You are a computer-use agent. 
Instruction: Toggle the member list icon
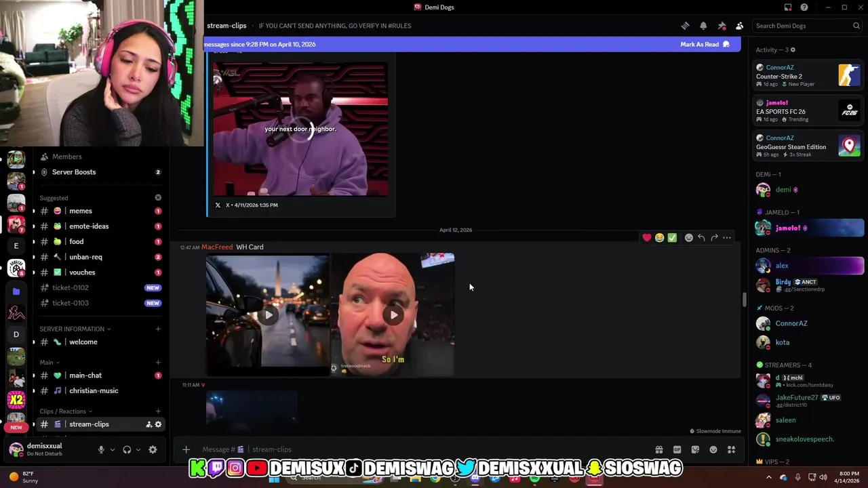pos(739,26)
